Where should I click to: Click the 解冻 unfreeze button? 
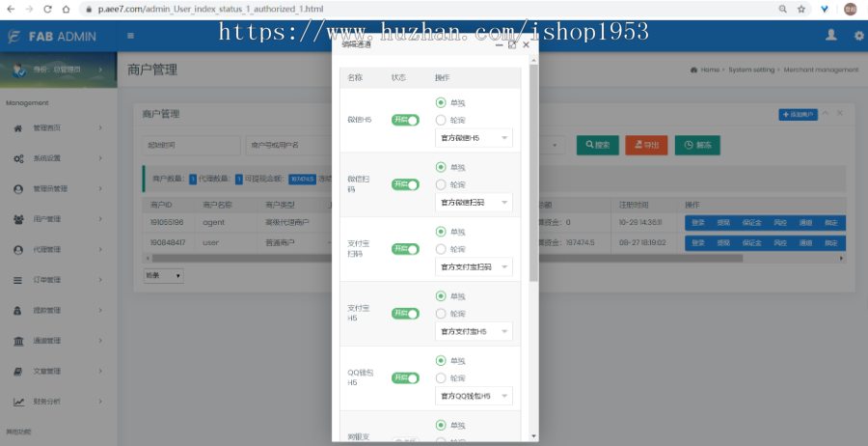click(x=697, y=145)
